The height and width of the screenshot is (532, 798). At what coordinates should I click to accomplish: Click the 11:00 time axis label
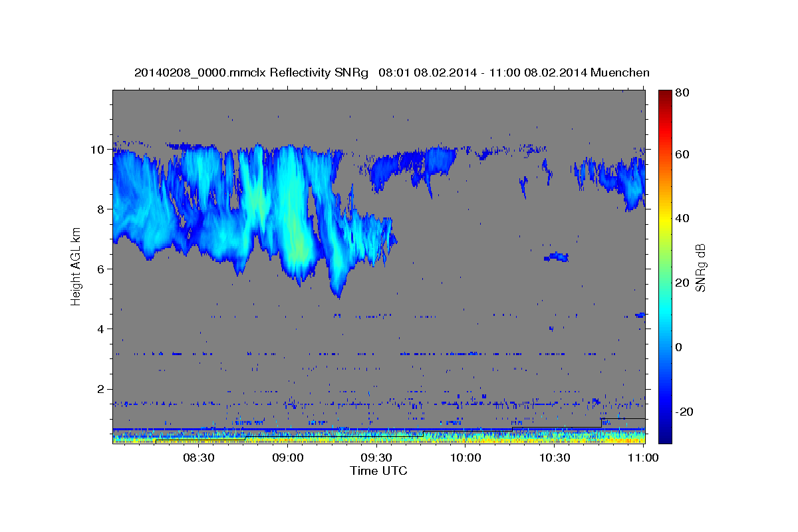click(643, 458)
